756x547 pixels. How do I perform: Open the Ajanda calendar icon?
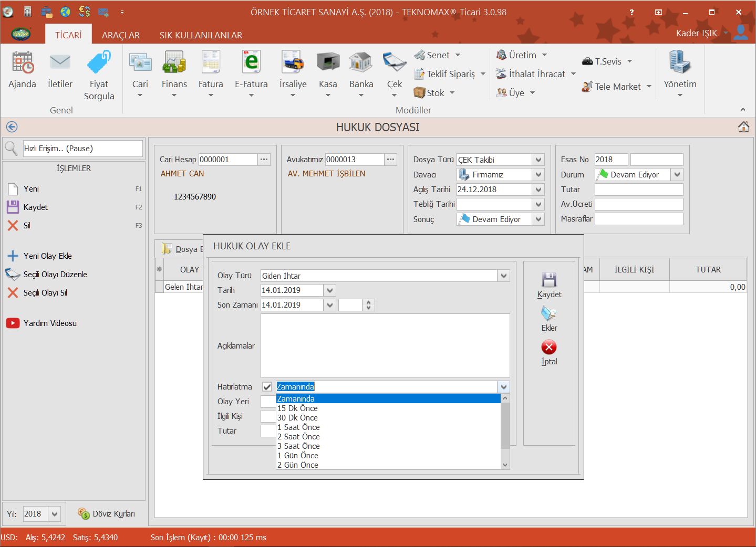click(22, 62)
